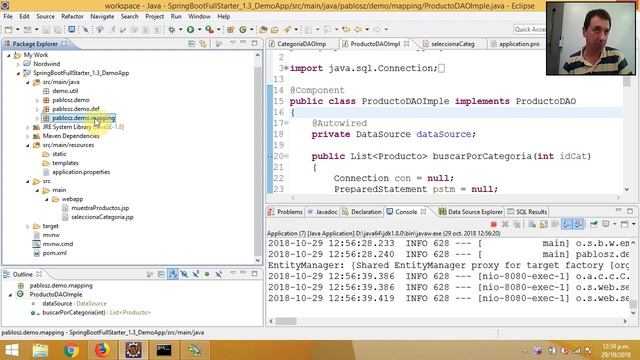
Task: Expand the target folder node
Action: point(28,226)
